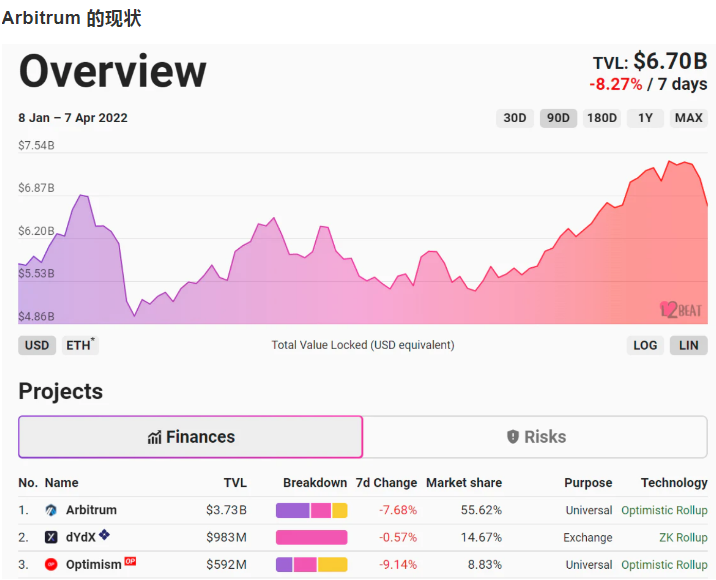Click the 55.62% market share cell
The image size is (716, 580).
[x=481, y=510]
